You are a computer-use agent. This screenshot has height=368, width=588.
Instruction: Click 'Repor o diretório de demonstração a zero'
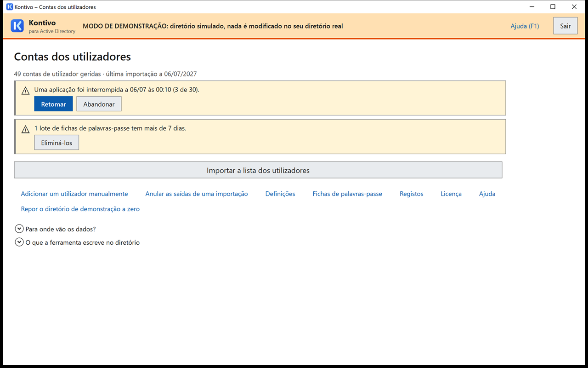(80, 209)
